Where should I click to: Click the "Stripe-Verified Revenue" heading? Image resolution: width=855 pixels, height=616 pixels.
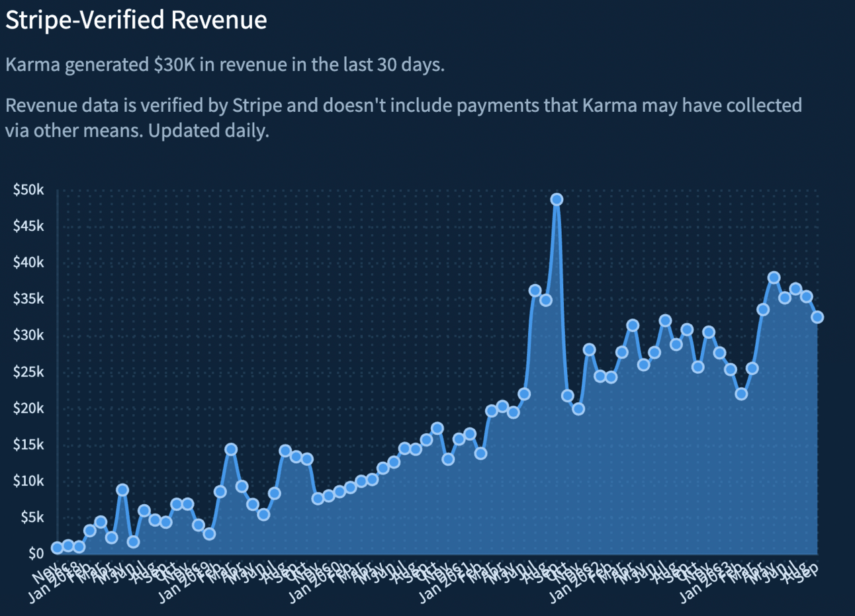point(136,20)
